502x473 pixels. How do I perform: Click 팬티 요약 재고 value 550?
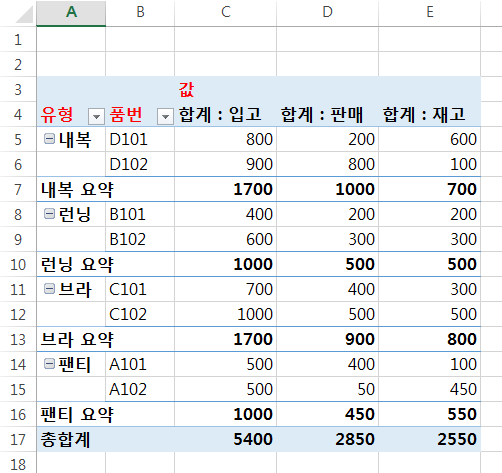pos(462,414)
